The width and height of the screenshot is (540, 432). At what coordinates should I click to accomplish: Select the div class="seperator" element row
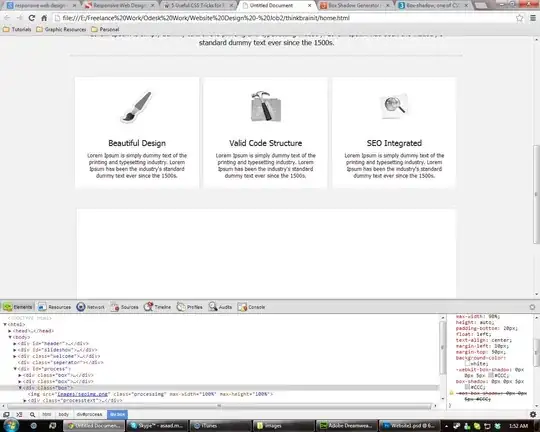[60, 362]
